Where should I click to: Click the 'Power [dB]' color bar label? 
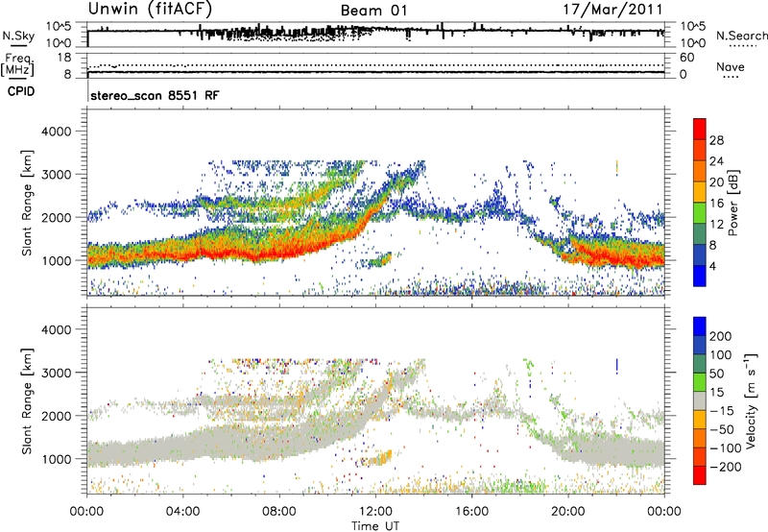(x=732, y=203)
